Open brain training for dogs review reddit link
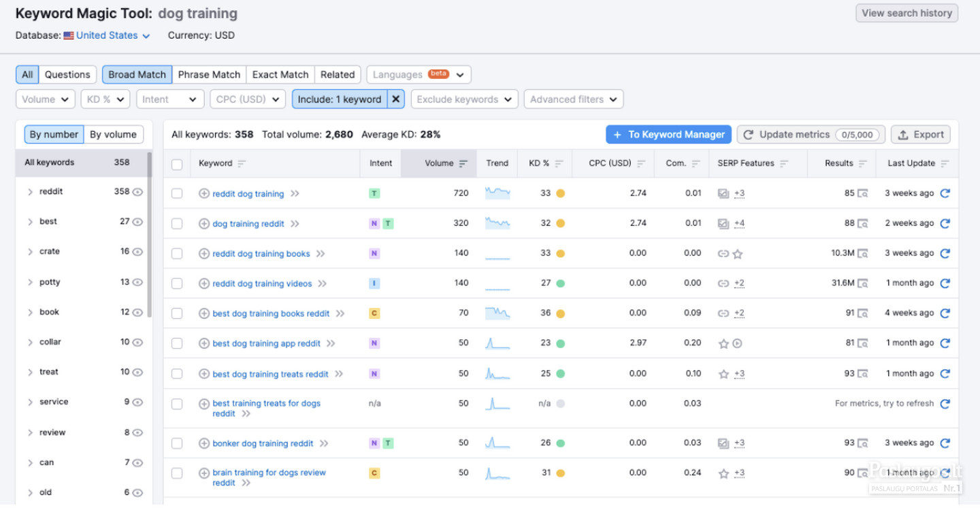The height and width of the screenshot is (510, 980). (269, 478)
